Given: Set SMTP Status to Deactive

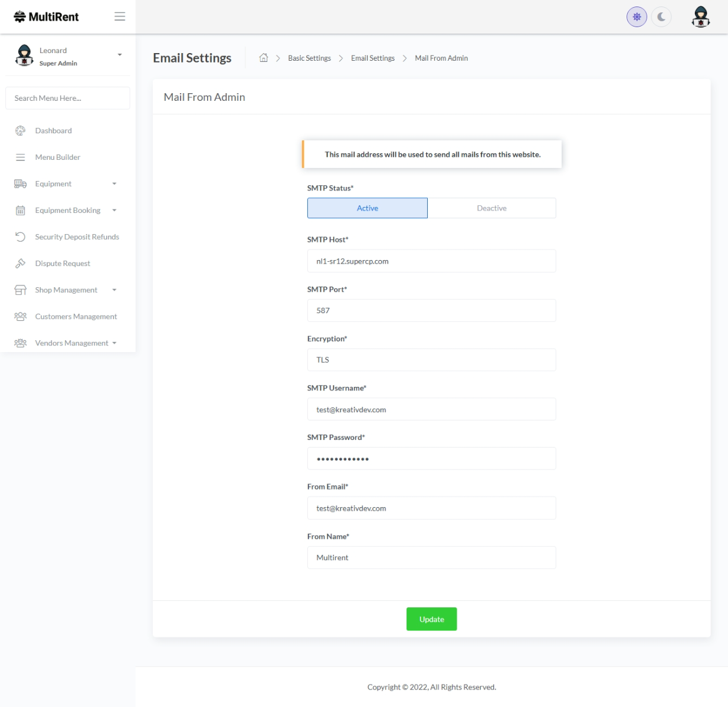Looking at the screenshot, I should click(x=491, y=208).
